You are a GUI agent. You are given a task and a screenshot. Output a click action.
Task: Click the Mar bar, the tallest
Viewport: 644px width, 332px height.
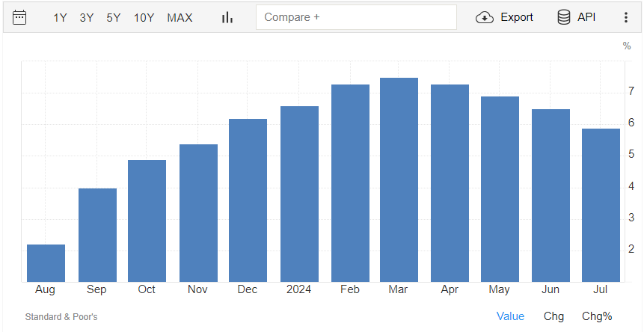point(399,179)
